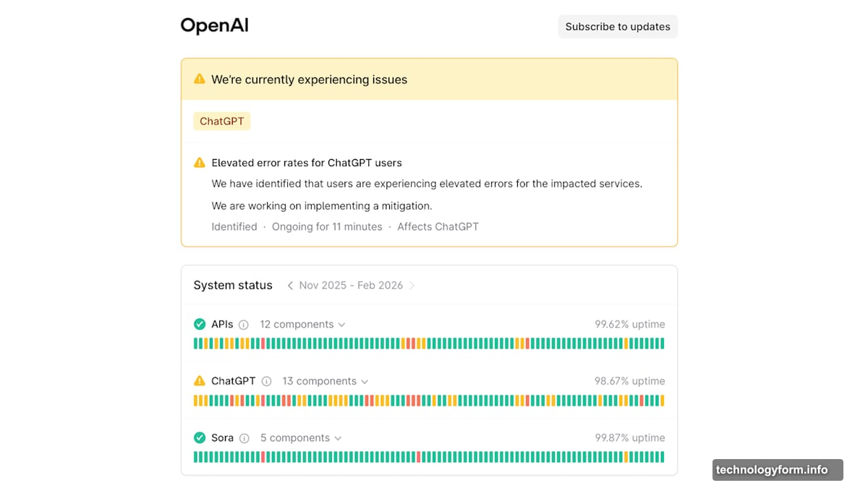Screen dimensions: 868x488
Task: Click the green check icon for Sora
Action: pyautogui.click(x=200, y=437)
